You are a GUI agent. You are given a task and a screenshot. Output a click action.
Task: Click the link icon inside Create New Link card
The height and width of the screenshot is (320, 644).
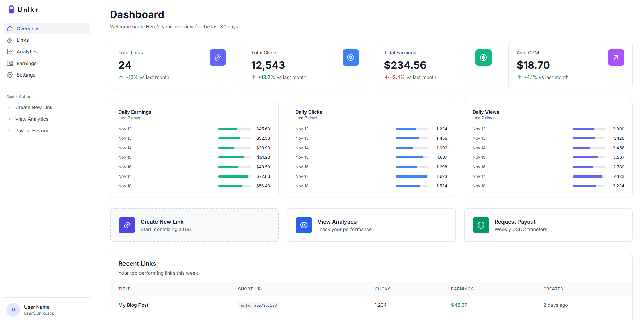pyautogui.click(x=127, y=225)
